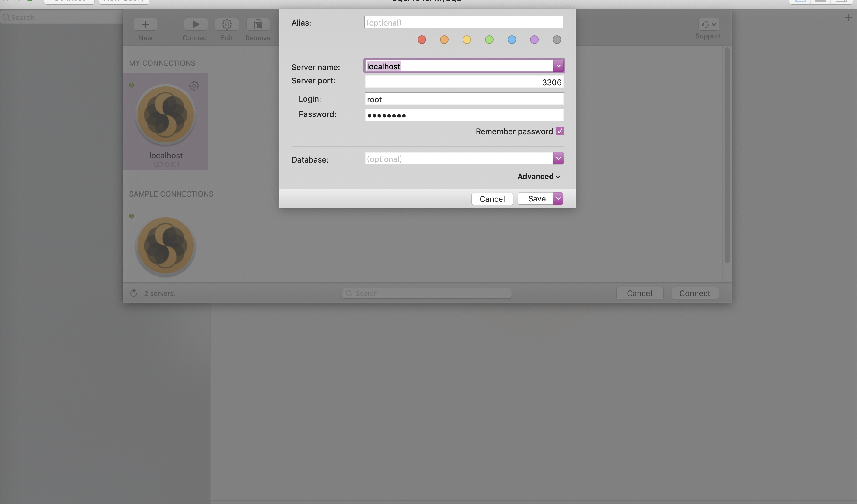Image resolution: width=857 pixels, height=504 pixels.
Task: Enable Remember password checkbox
Action: [x=560, y=131]
